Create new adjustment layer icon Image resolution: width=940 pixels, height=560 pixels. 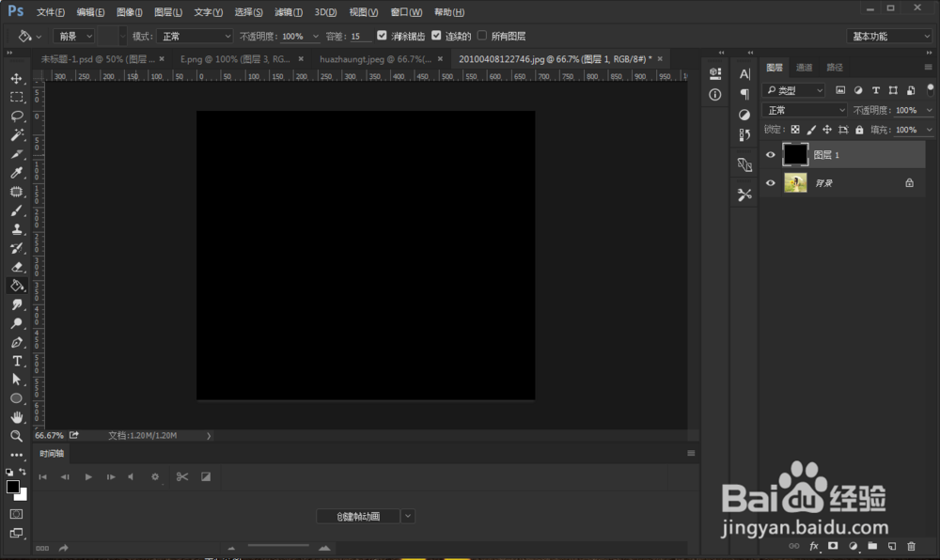(853, 546)
